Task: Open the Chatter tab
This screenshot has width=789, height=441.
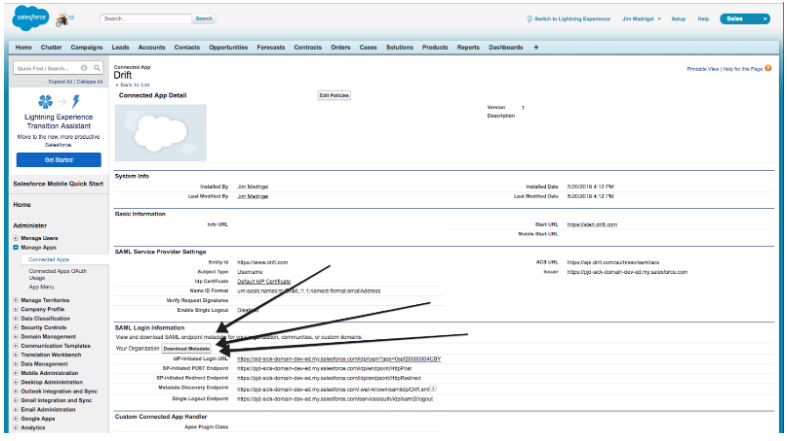Action: coord(51,47)
